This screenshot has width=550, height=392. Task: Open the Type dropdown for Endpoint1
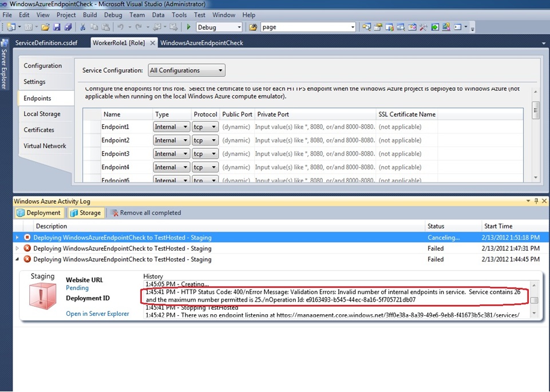(172, 127)
